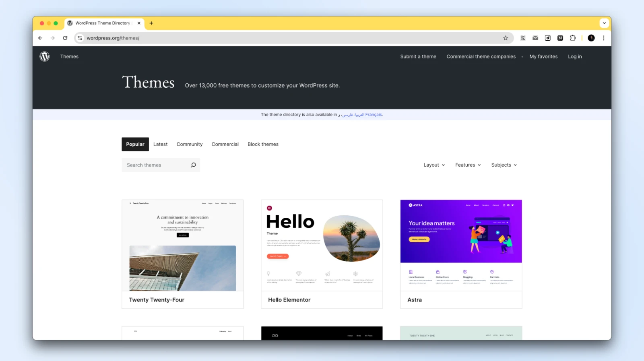644x361 pixels.
Task: Submit search with magnifier icon
Action: (193, 165)
